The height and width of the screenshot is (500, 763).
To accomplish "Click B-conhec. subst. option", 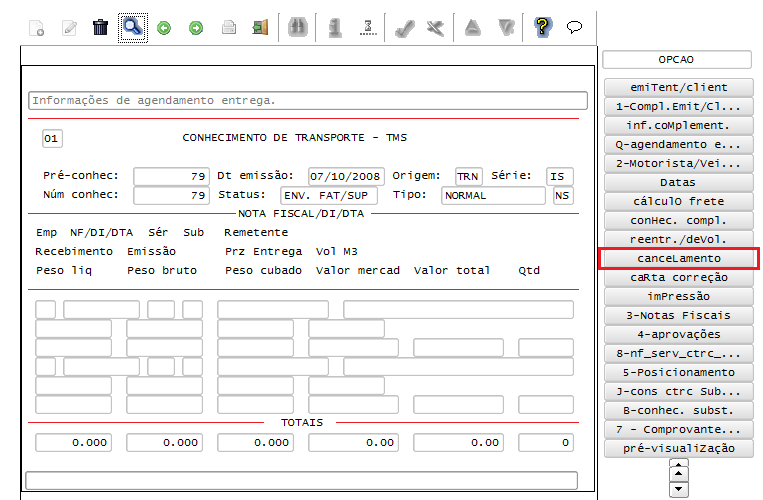I will (679, 410).
